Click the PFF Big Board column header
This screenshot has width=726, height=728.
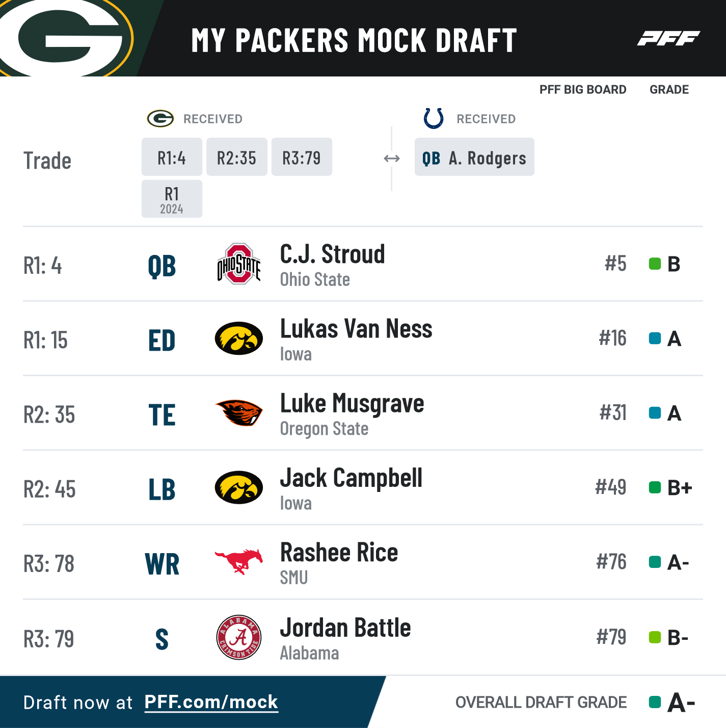pyautogui.click(x=582, y=90)
